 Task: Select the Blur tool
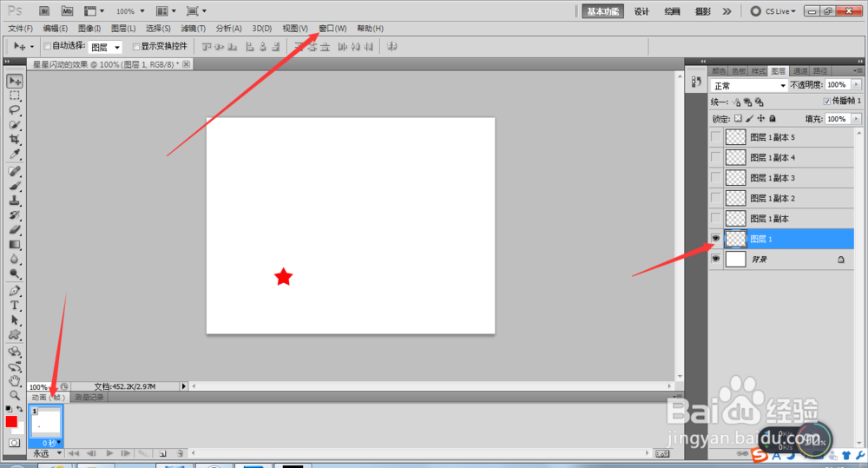click(x=15, y=259)
